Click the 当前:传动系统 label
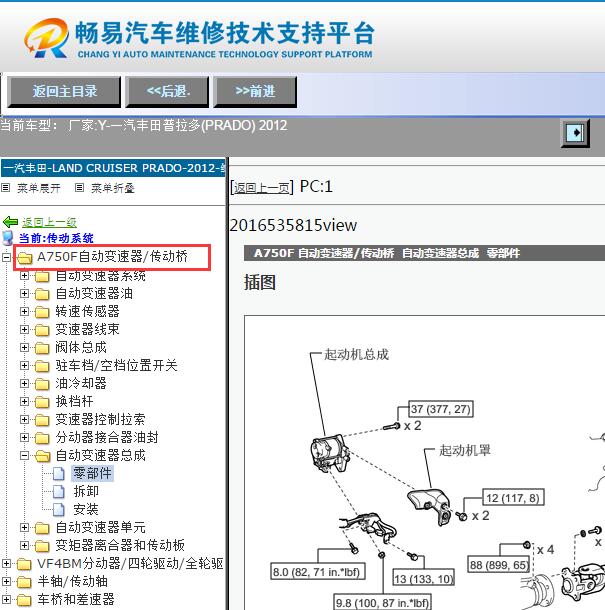 point(56,238)
